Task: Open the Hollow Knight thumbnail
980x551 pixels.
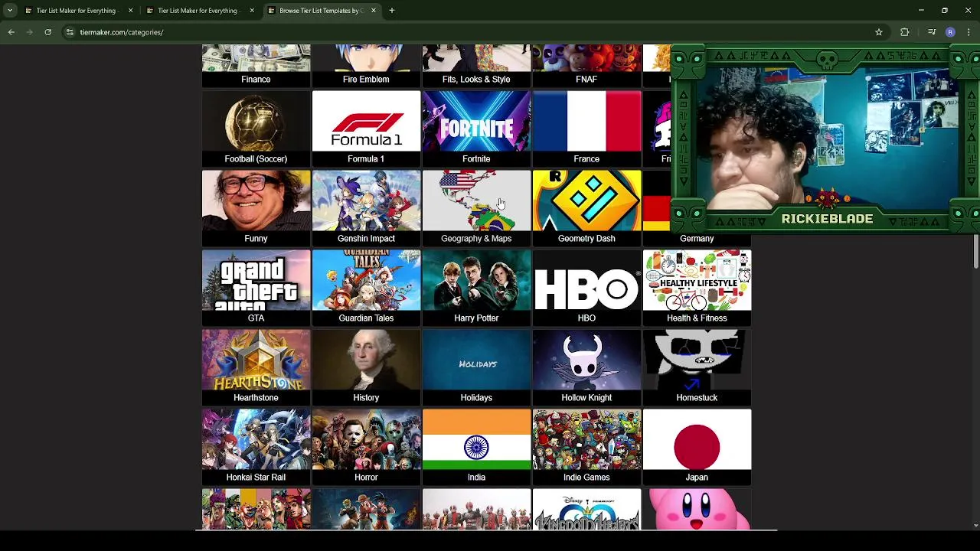Action: pos(586,360)
